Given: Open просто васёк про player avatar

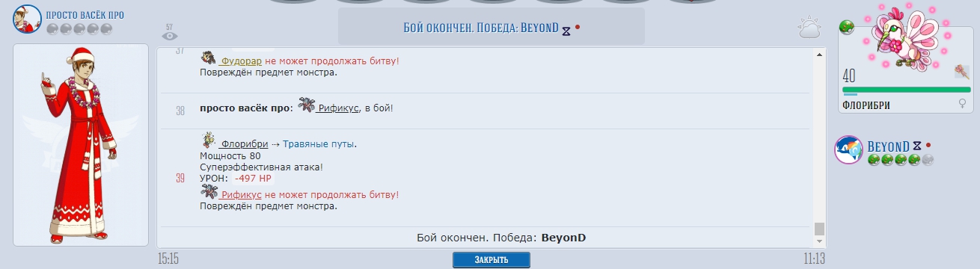Looking at the screenshot, I should [27, 19].
